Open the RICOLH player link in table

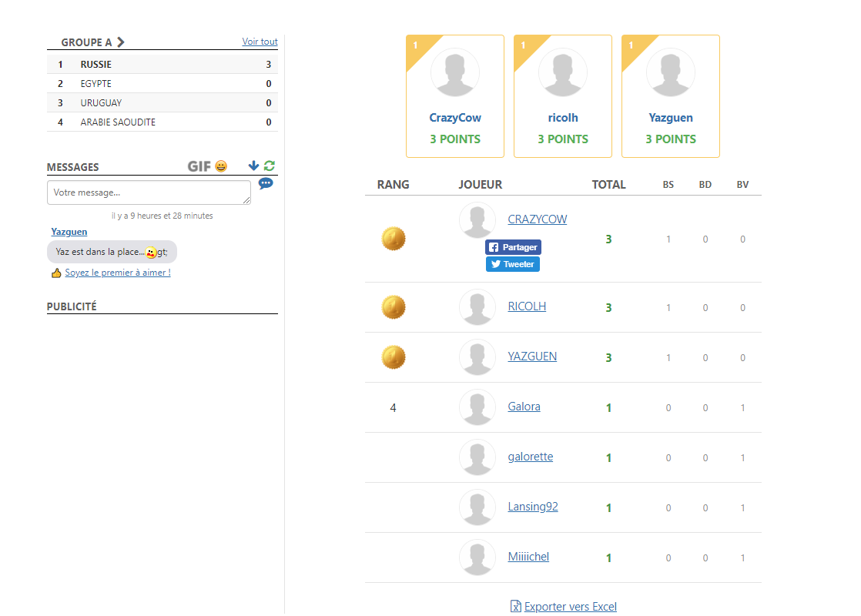tap(527, 306)
